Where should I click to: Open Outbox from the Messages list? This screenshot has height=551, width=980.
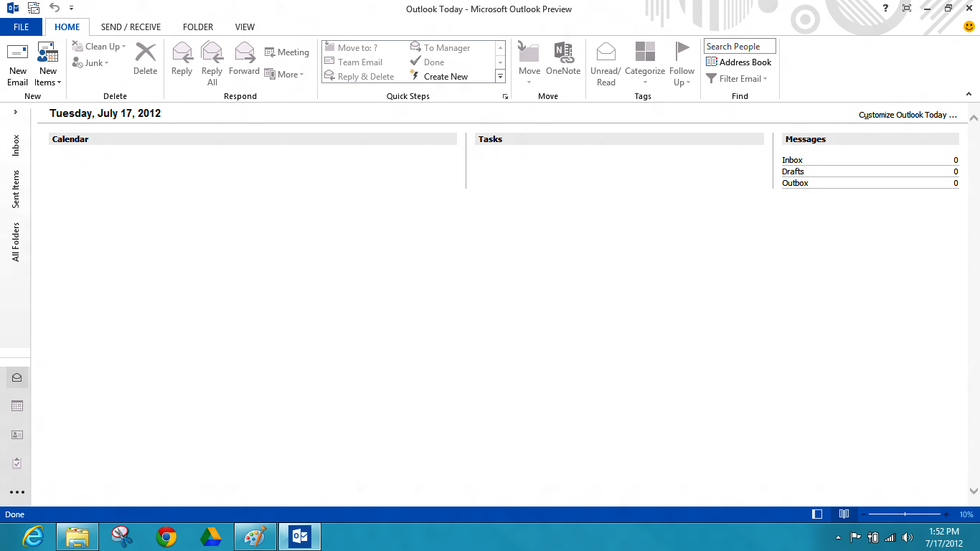(x=795, y=183)
